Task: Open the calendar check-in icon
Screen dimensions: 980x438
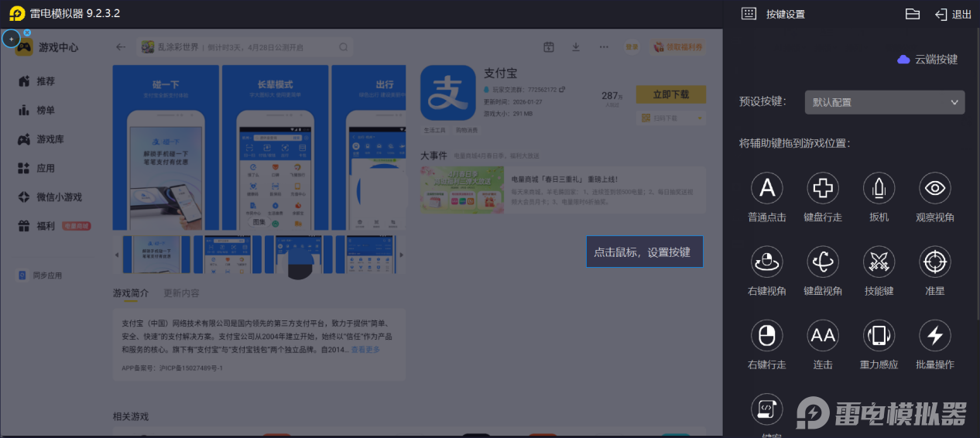Action: click(549, 47)
